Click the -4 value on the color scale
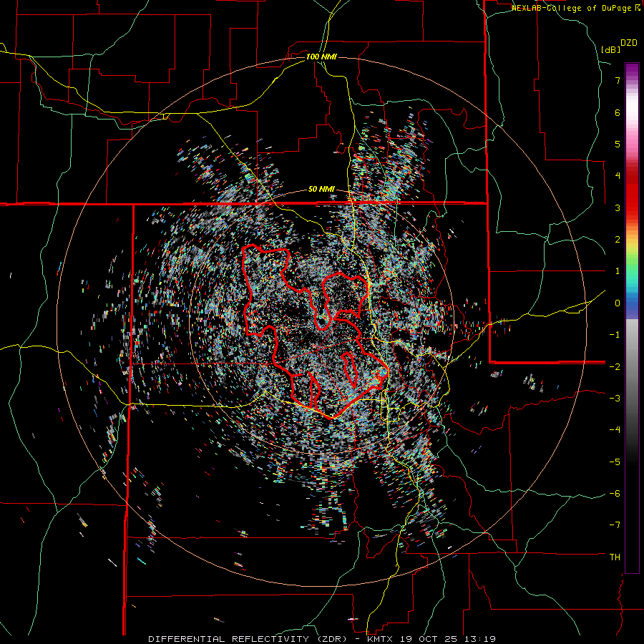 pyautogui.click(x=615, y=430)
